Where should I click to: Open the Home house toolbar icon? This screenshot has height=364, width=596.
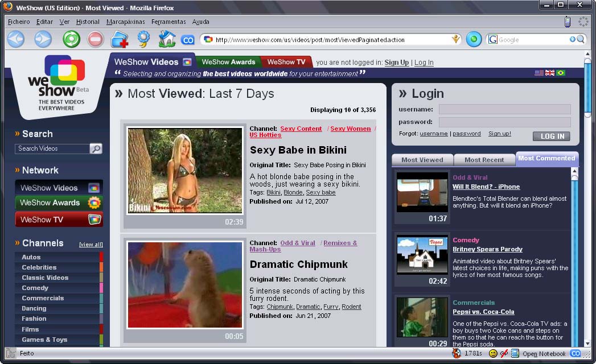click(166, 39)
